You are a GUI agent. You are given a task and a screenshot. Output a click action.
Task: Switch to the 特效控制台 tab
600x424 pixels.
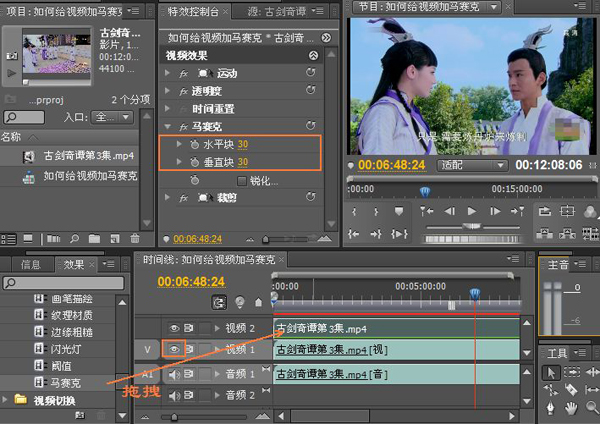193,12
